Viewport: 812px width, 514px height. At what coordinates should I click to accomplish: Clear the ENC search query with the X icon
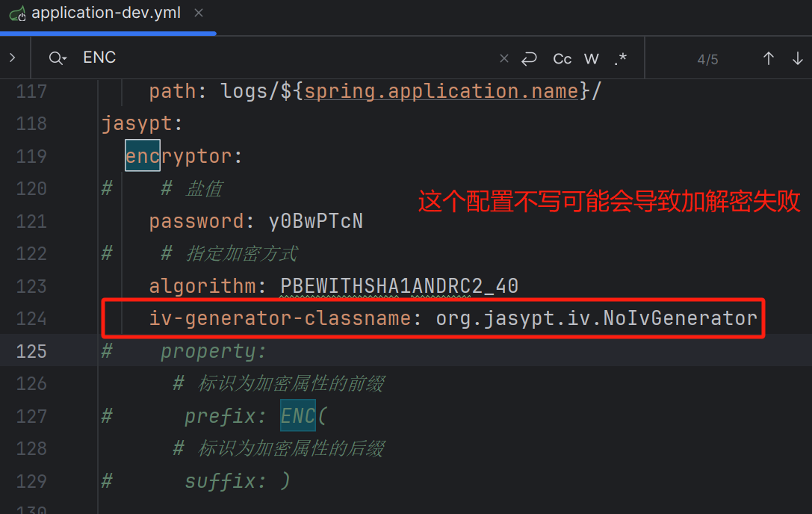pos(504,58)
